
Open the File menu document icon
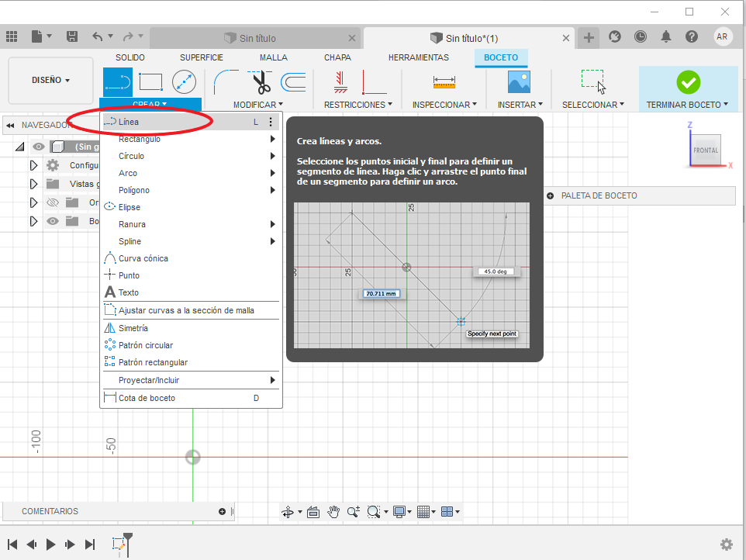[36, 36]
